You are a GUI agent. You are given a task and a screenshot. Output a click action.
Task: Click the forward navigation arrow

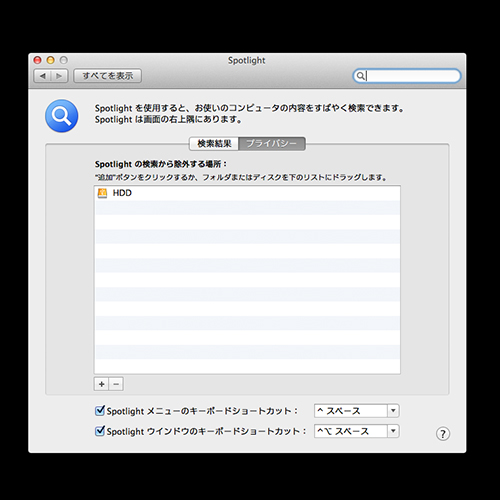pos(59,76)
